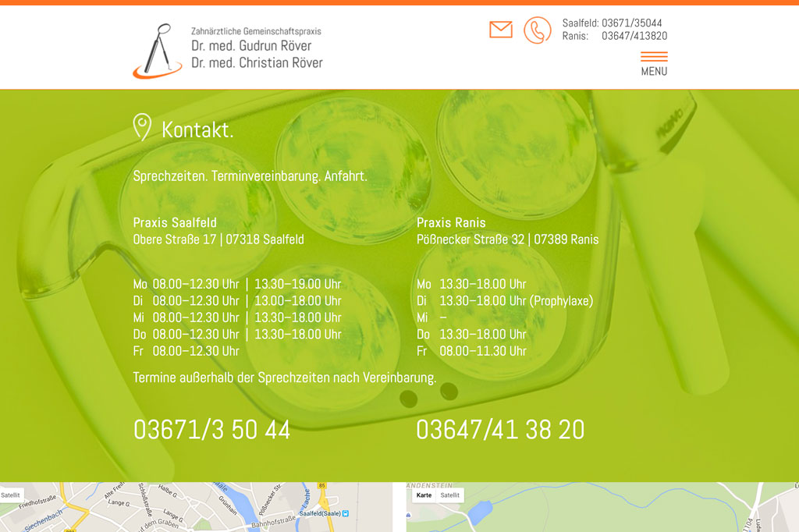Image resolution: width=799 pixels, height=532 pixels.
Task: Click the Dr. med. Gudrun Röver name
Action: 251,46
